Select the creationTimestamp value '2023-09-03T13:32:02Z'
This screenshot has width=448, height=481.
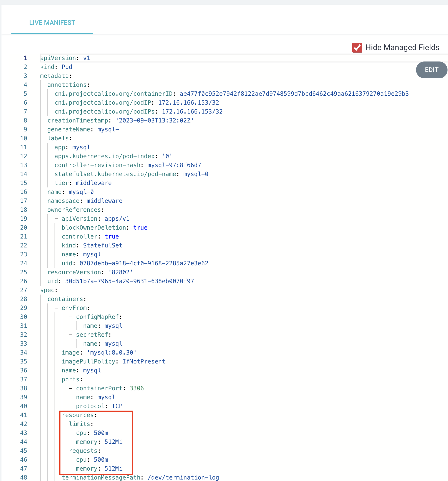(155, 120)
